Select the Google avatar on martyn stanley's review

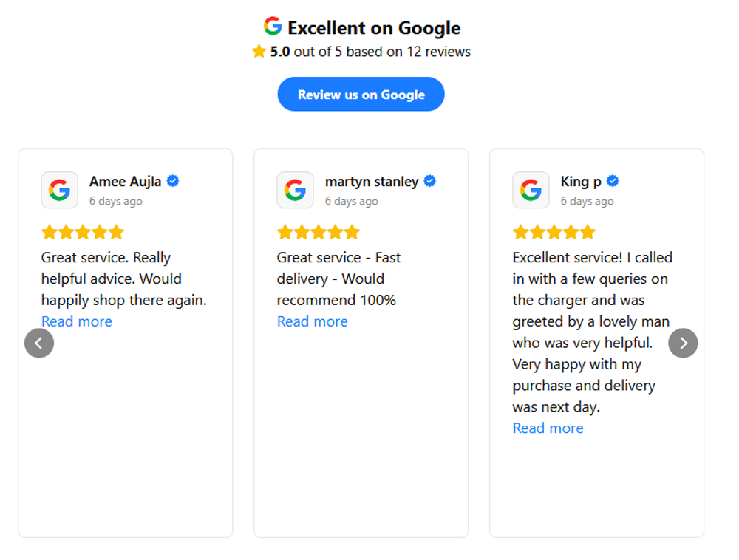click(x=295, y=190)
